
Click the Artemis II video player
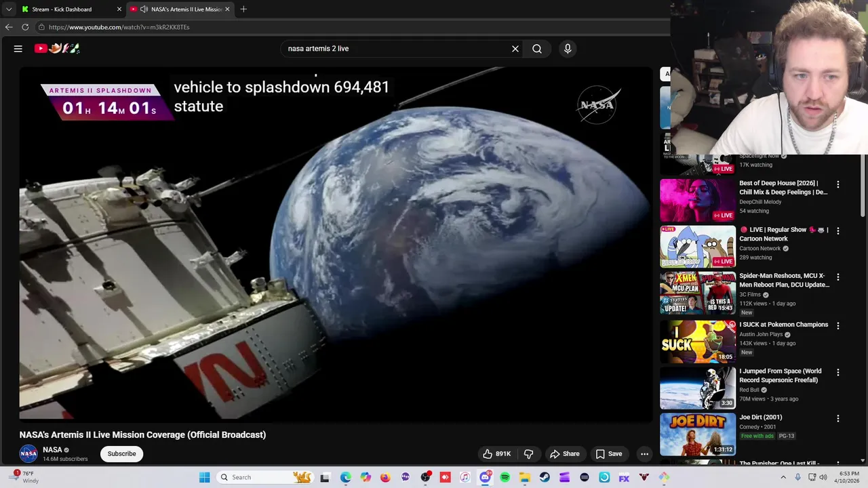tap(336, 244)
